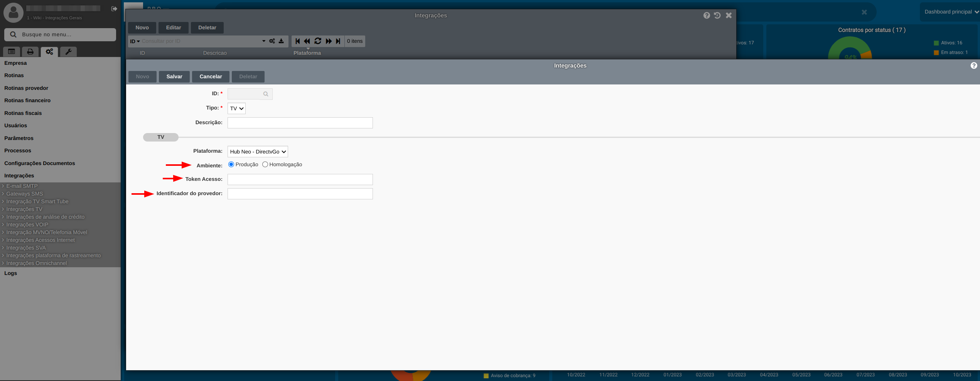Click Editar in the upper list window
Screen dimensions: 980x381
pos(174,27)
